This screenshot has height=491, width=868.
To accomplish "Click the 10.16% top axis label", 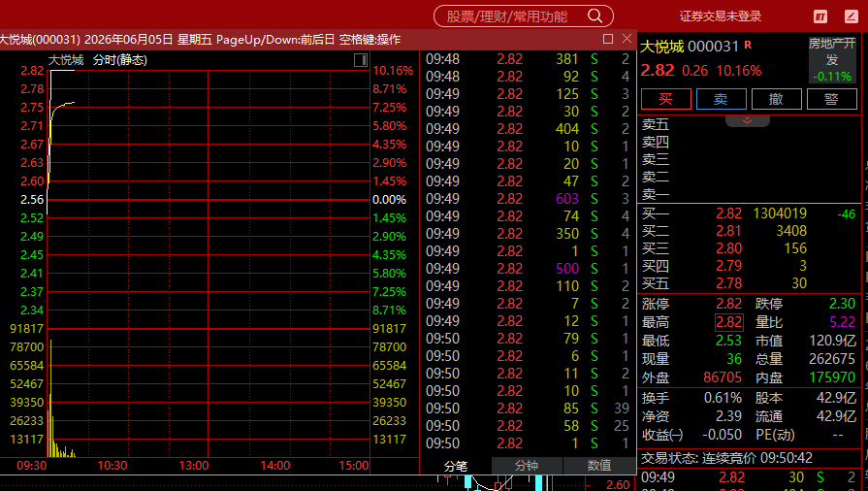I will click(x=393, y=71).
